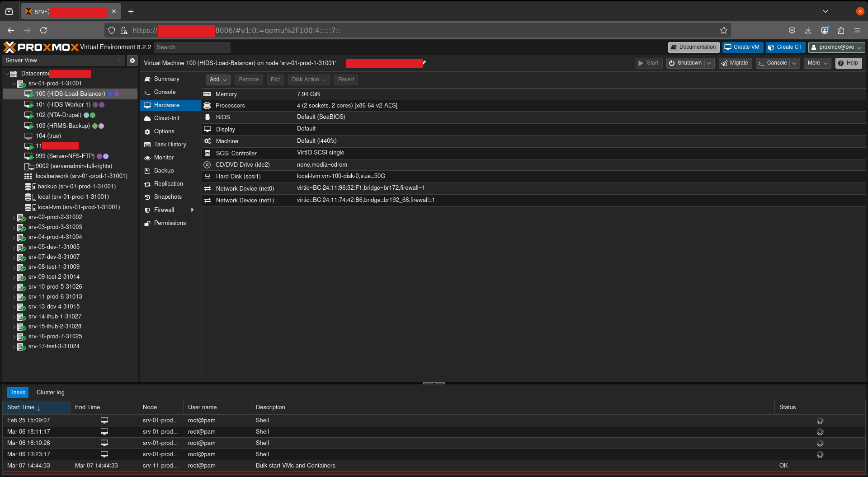
Task: Click the Migrate button
Action: click(x=735, y=63)
